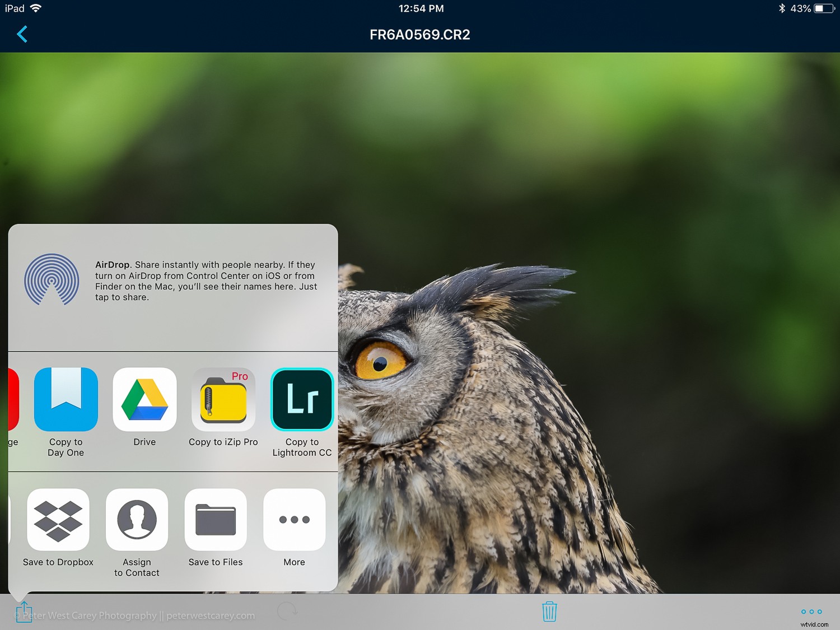Tap the FR6A0569.CR2 file title
The height and width of the screenshot is (630, 840).
[420, 35]
